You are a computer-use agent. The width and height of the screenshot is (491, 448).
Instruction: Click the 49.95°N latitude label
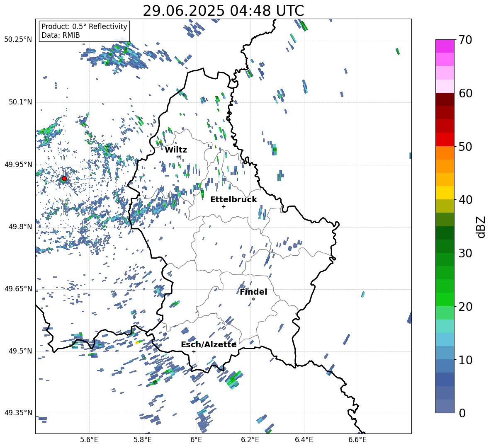pos(18,164)
